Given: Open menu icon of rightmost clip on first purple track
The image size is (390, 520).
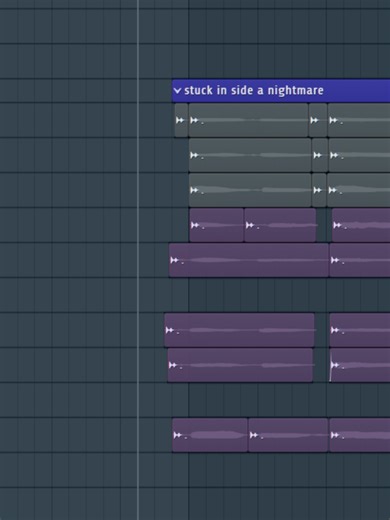Looking at the screenshot, I should tap(337, 225).
